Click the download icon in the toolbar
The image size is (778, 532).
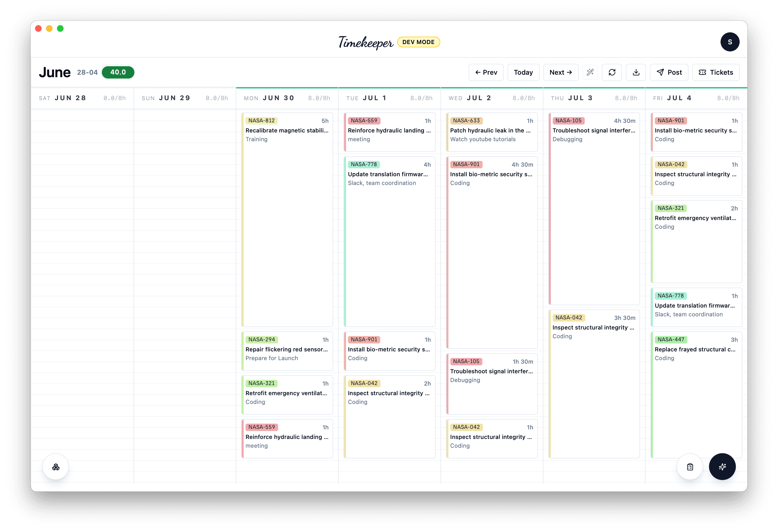pyautogui.click(x=636, y=72)
